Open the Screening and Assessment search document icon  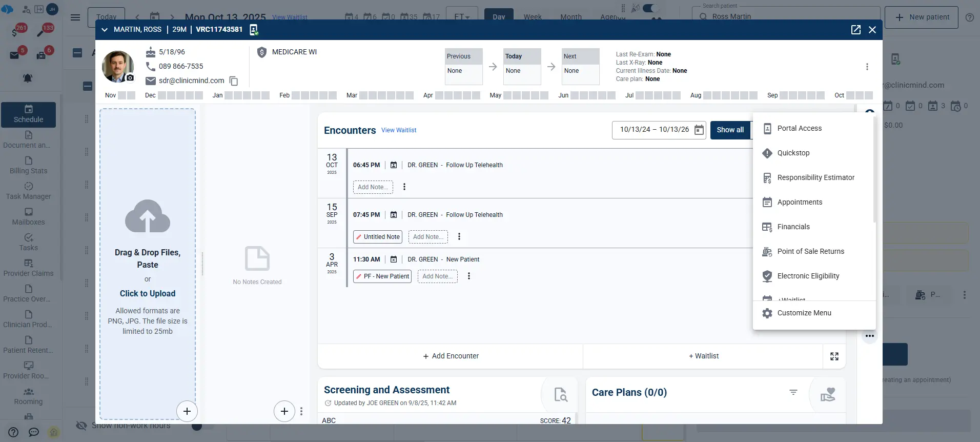tap(560, 394)
